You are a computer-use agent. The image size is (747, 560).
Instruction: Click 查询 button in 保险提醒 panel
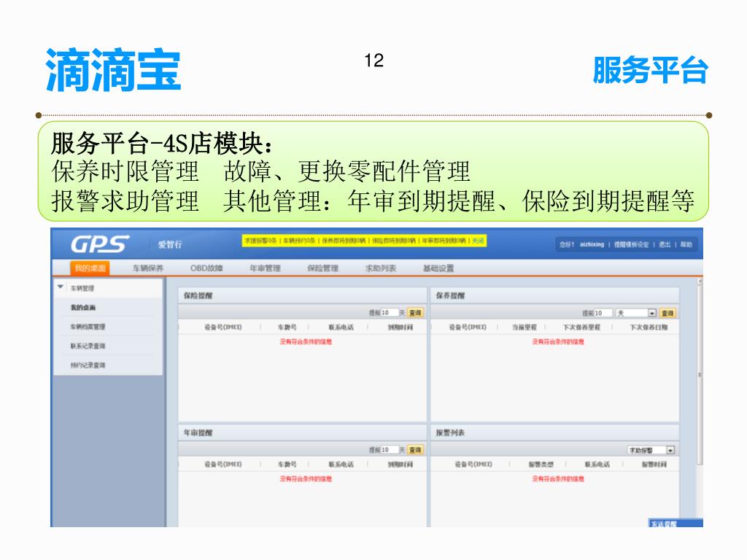(x=415, y=313)
